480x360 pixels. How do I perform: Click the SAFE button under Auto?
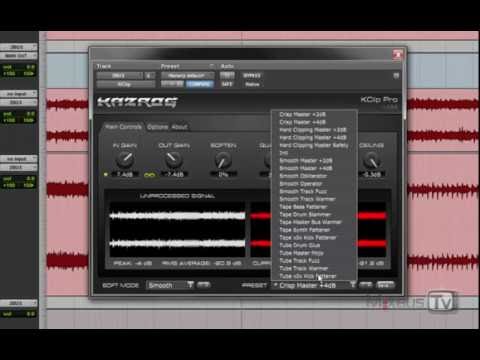[x=227, y=84]
